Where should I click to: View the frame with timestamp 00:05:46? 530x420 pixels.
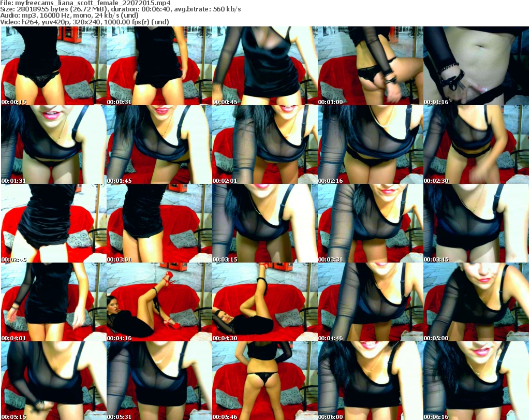[264, 381]
